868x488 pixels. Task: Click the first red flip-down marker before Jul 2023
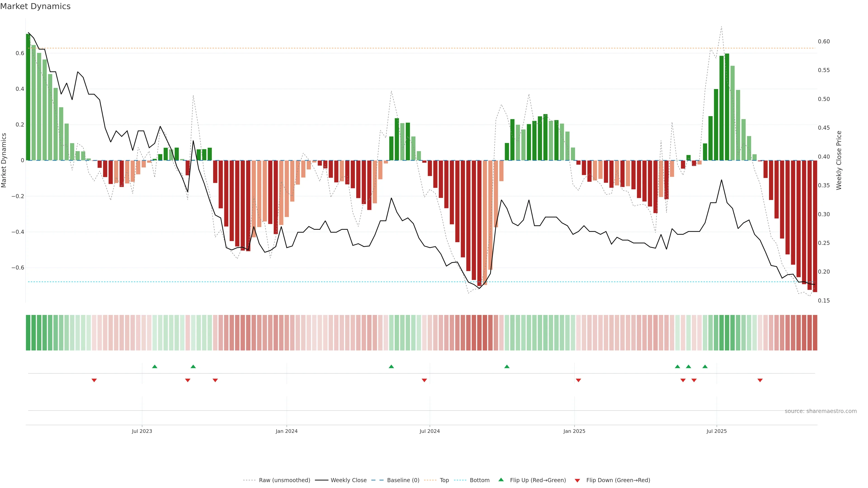94,380
